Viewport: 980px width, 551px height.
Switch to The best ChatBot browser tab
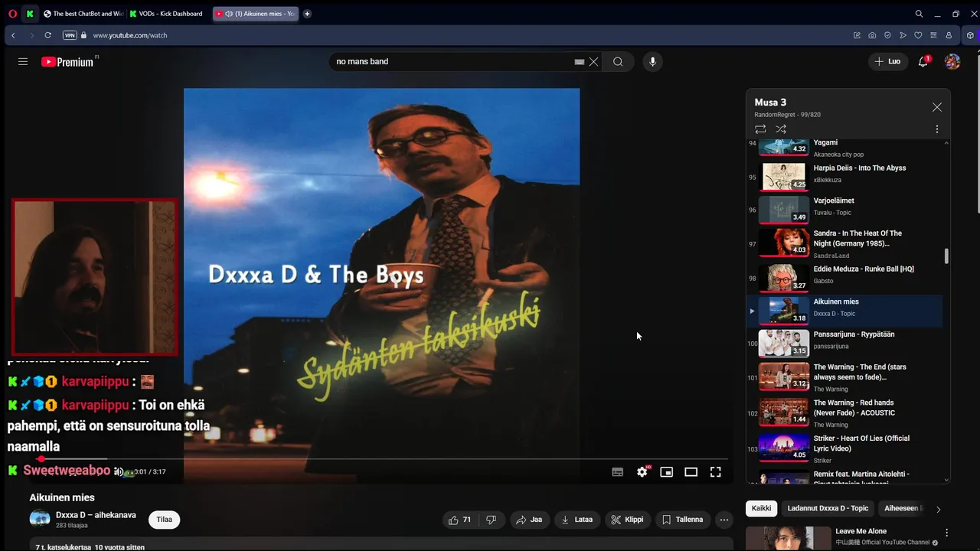(x=83, y=14)
